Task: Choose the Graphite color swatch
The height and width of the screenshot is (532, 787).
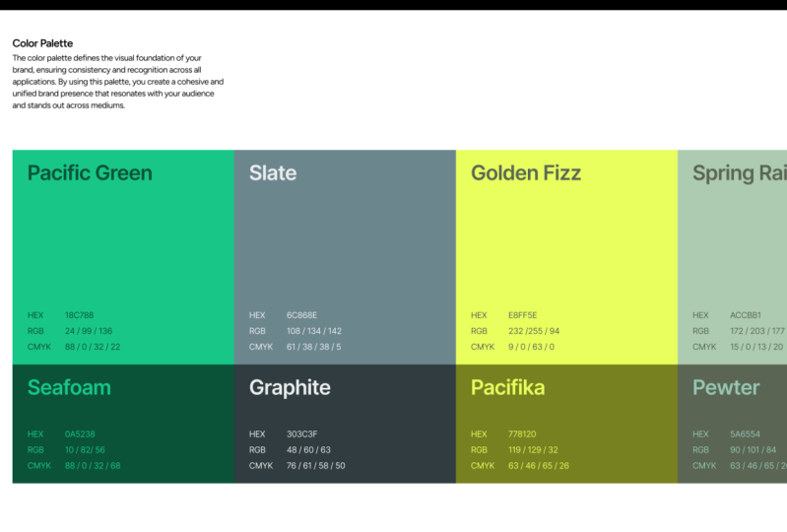Action: (x=346, y=424)
